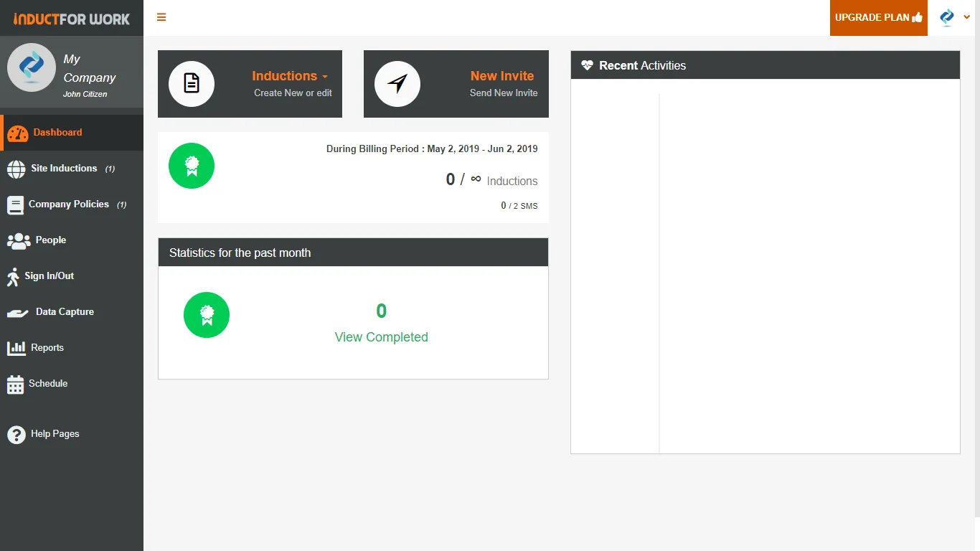Click the billing period green badge icon

(192, 166)
